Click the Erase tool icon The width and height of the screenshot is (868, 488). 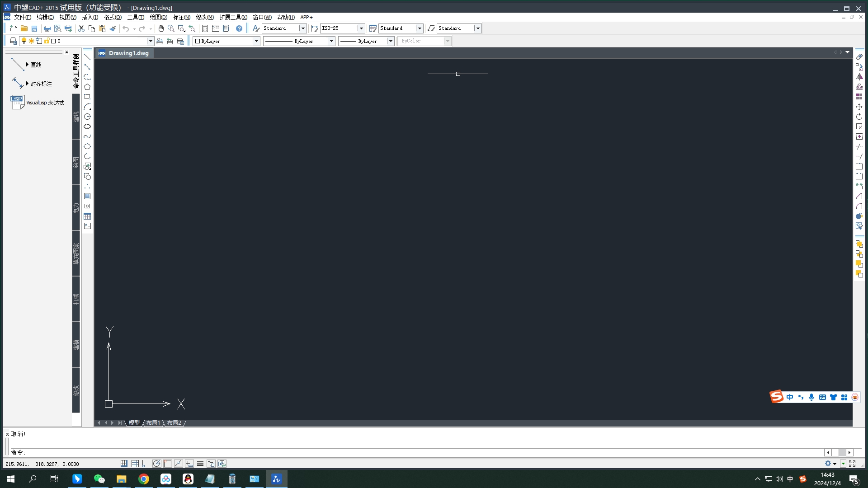point(859,57)
